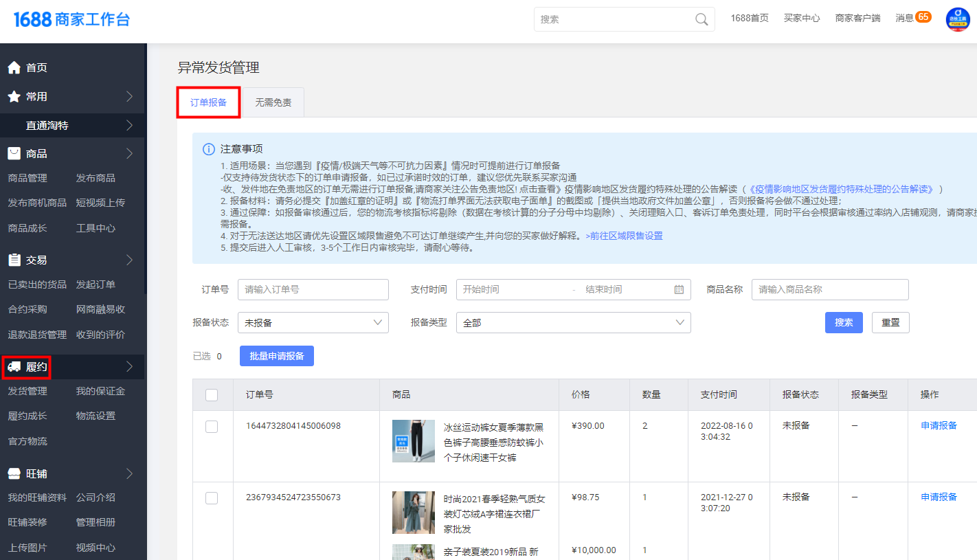Open 1688首页 in top navigation
This screenshot has width=977, height=560.
point(750,19)
